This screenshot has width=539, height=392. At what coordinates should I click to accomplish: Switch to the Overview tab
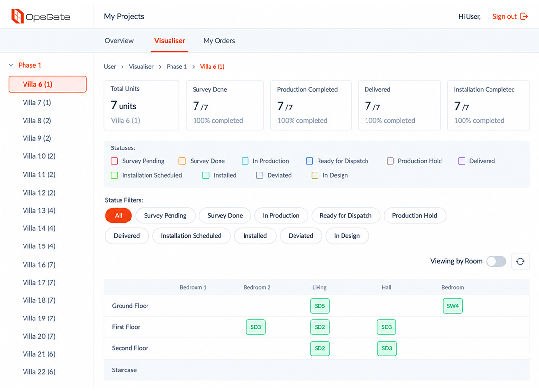[119, 41]
